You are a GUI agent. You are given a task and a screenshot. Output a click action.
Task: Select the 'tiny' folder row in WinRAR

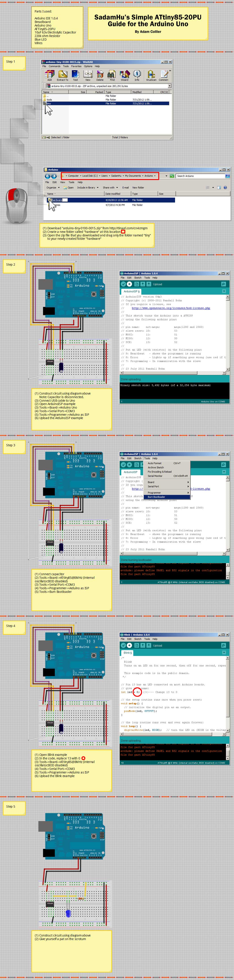click(106, 103)
